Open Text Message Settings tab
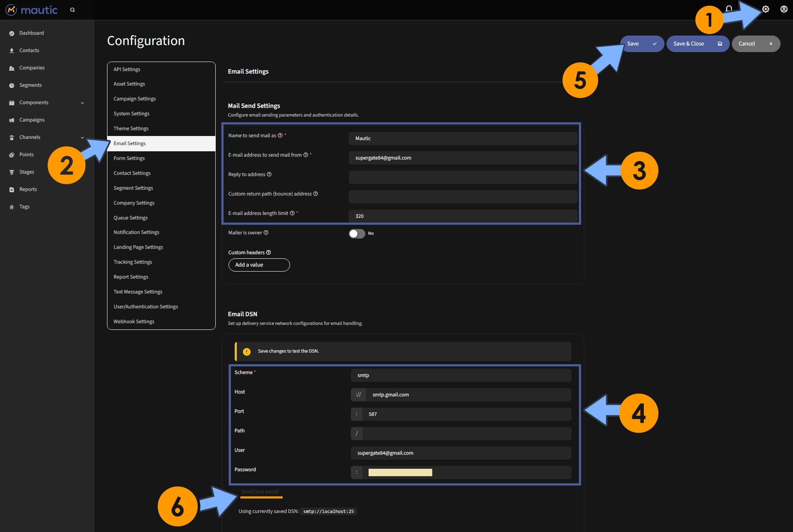 tap(161, 292)
